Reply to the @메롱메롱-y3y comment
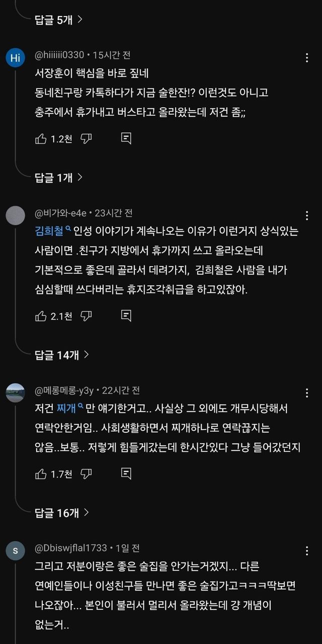Viewport: 322px width, 644px height. click(x=126, y=473)
